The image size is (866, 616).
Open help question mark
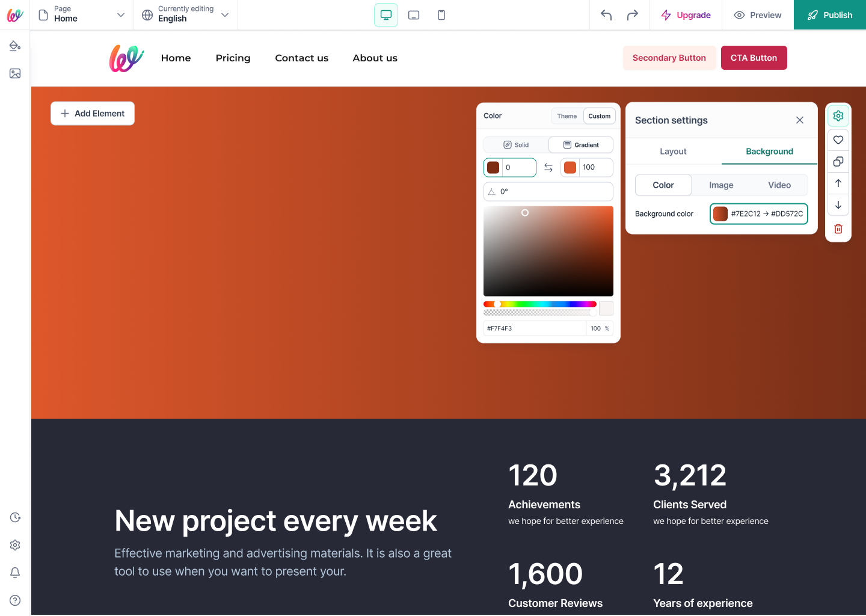(15, 600)
